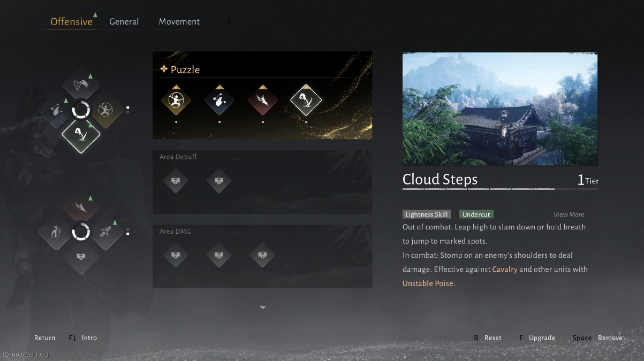Open View More for the skill description
Image resolution: width=644 pixels, height=361 pixels.
(569, 214)
